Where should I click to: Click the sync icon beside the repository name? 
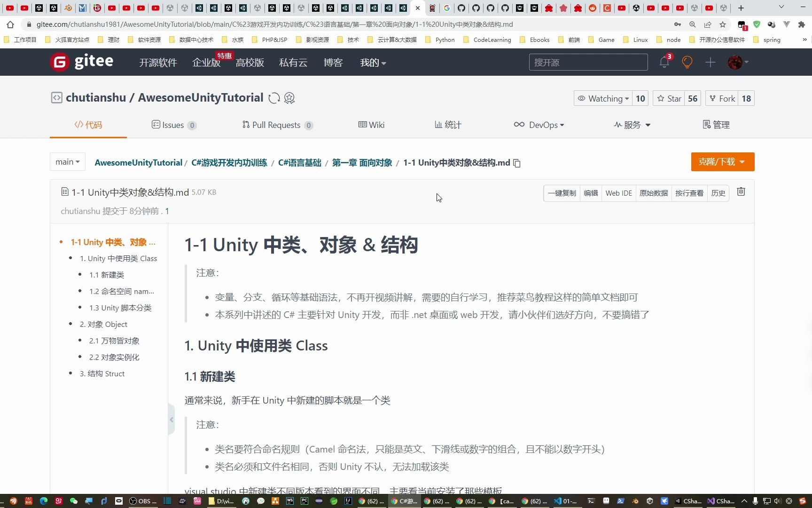pos(274,98)
